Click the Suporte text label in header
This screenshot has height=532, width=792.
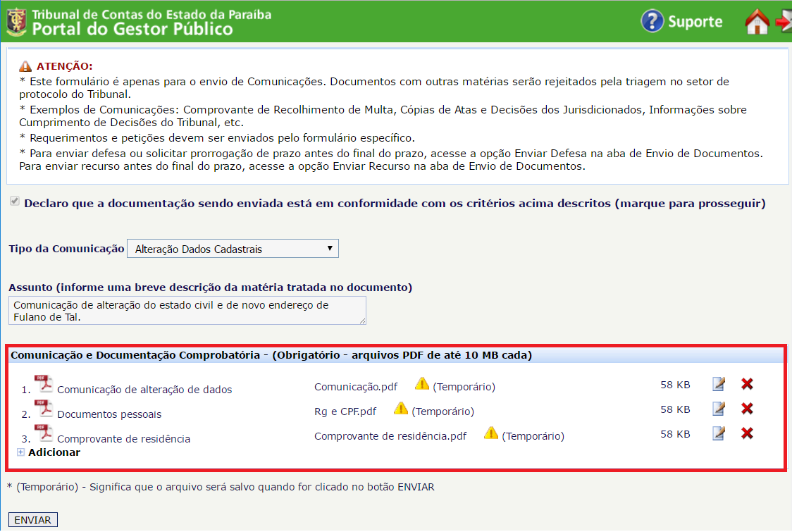coord(695,22)
